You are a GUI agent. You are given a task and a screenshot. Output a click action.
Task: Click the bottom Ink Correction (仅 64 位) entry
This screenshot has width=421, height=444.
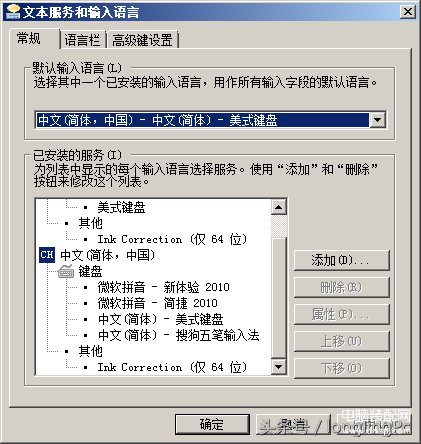click(x=172, y=367)
